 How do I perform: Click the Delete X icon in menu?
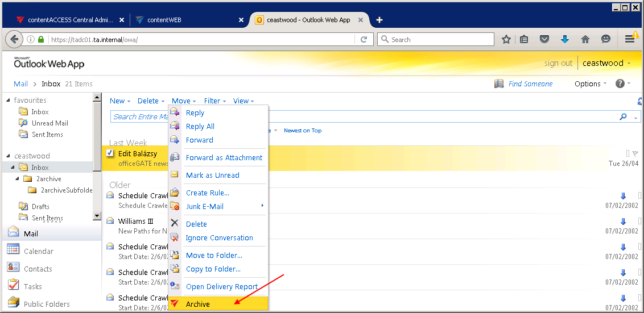tap(175, 224)
